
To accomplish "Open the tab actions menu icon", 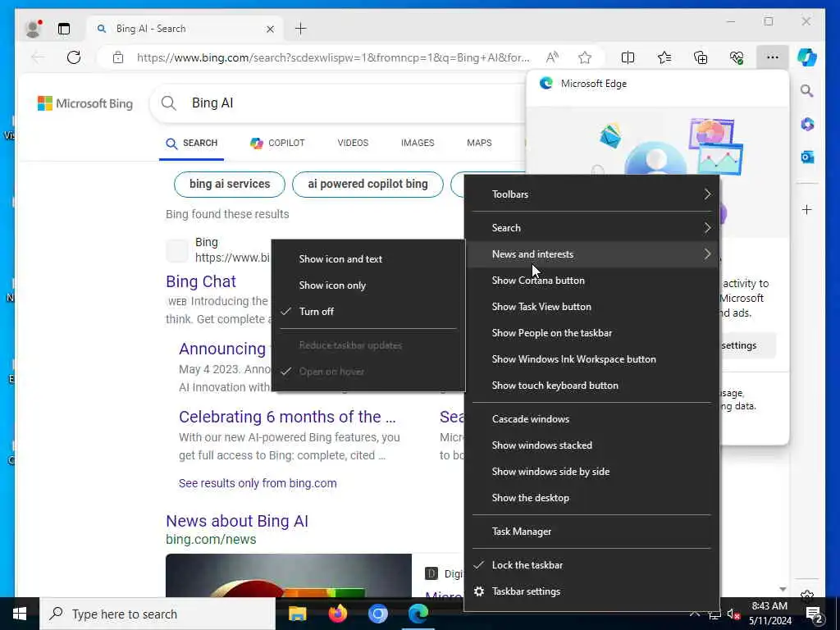I will tap(64, 29).
